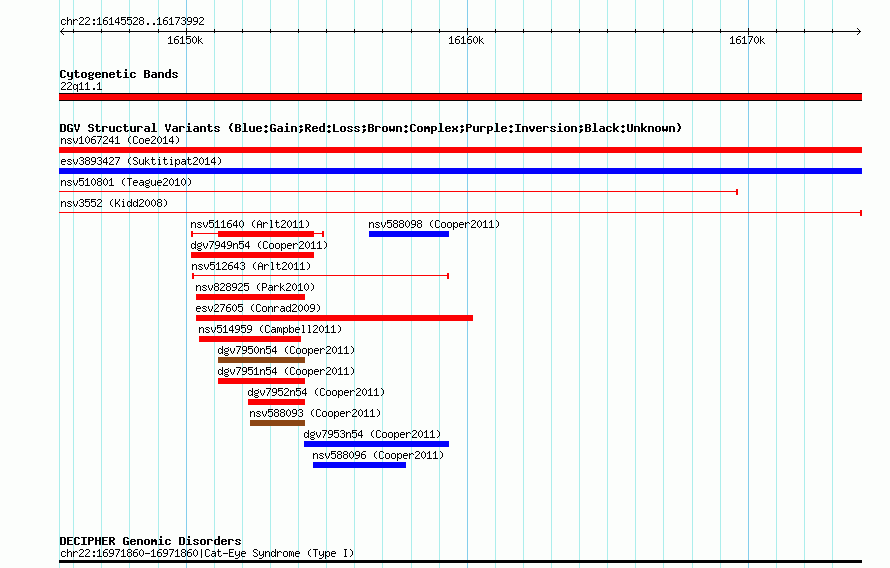Open nsv1067241 (Coe2014) variant label
This screenshot has width=890, height=568.
pos(120,140)
